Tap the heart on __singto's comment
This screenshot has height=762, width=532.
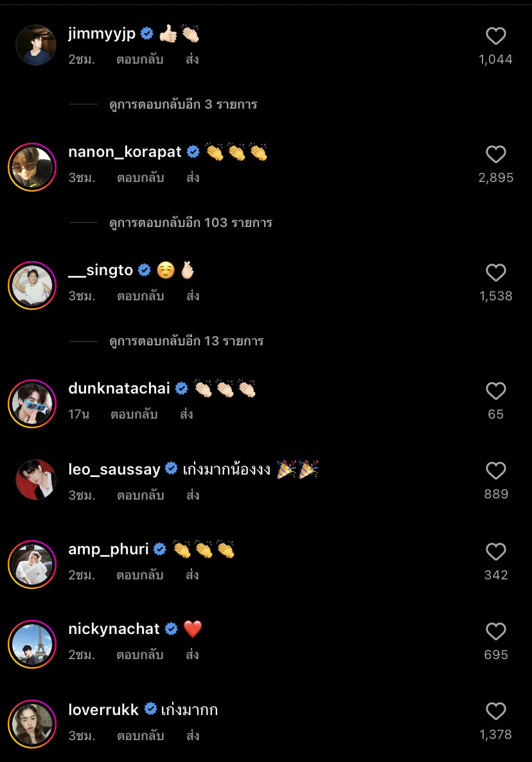pyautogui.click(x=495, y=273)
